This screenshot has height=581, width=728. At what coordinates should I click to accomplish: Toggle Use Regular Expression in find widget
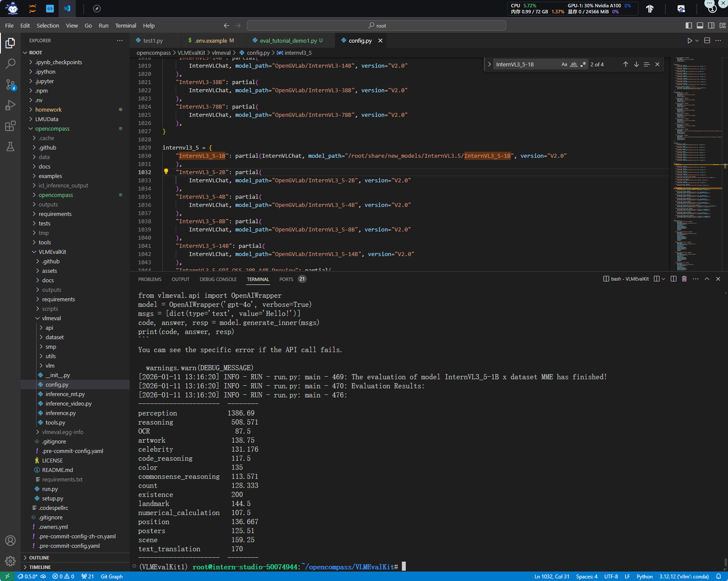(583, 64)
